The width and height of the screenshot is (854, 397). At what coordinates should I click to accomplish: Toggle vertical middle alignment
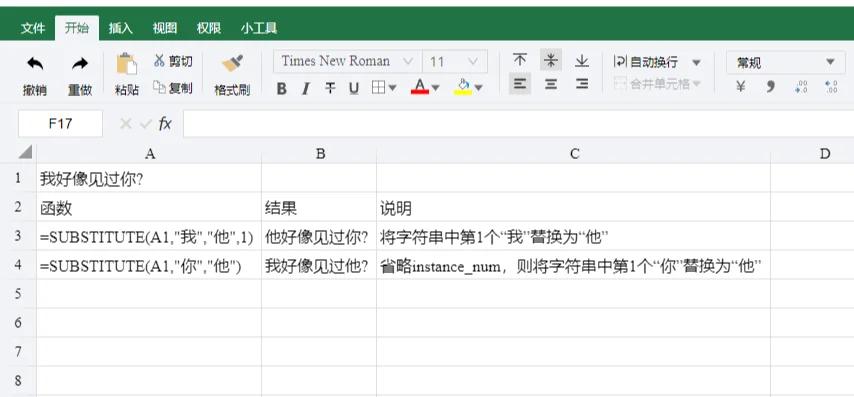[x=551, y=60]
